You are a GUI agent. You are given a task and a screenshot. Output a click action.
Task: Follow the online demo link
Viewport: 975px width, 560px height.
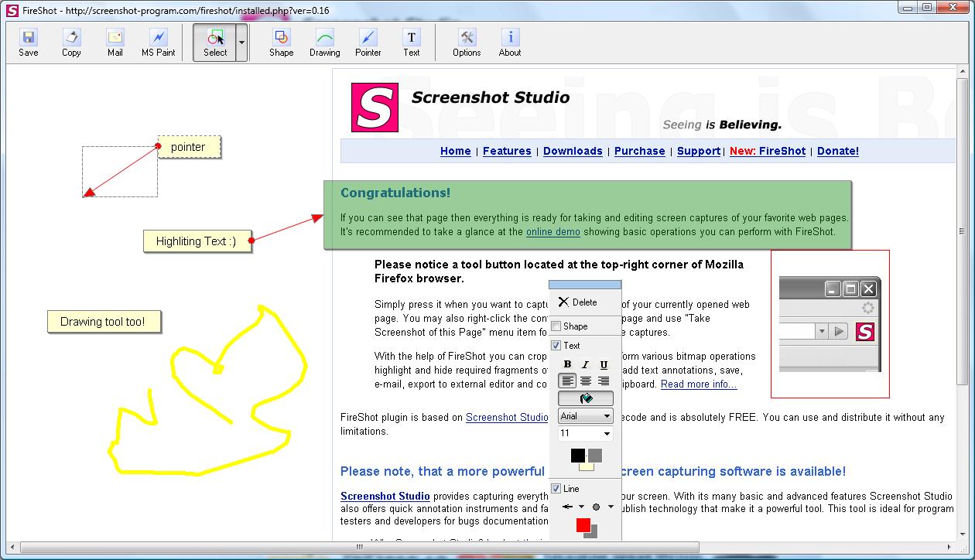pyautogui.click(x=553, y=232)
